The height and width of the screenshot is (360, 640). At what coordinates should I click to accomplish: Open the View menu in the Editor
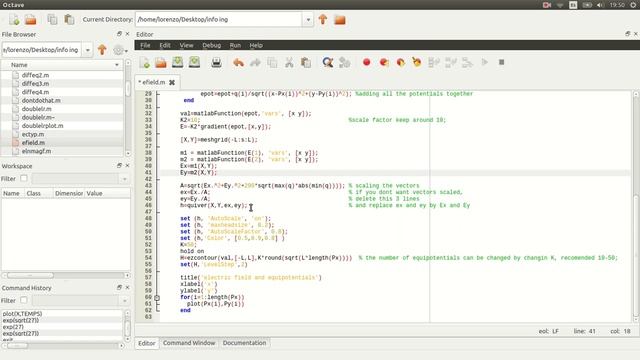tap(187, 45)
